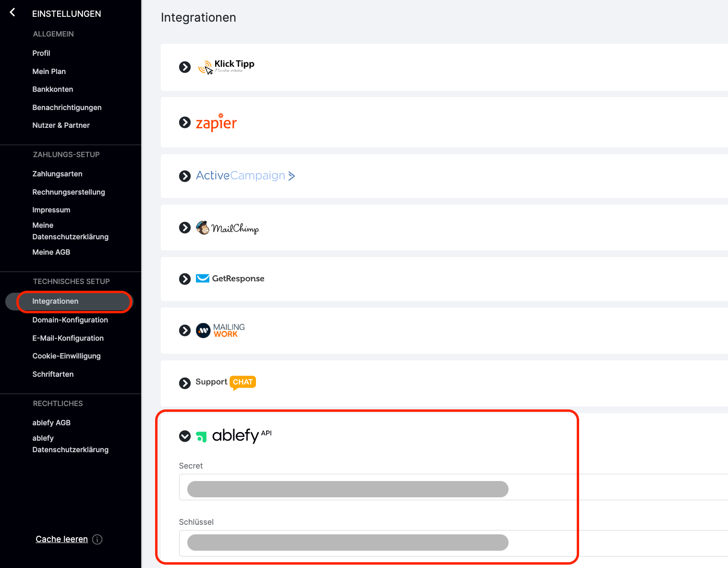Click the GetResponse logo

[230, 279]
